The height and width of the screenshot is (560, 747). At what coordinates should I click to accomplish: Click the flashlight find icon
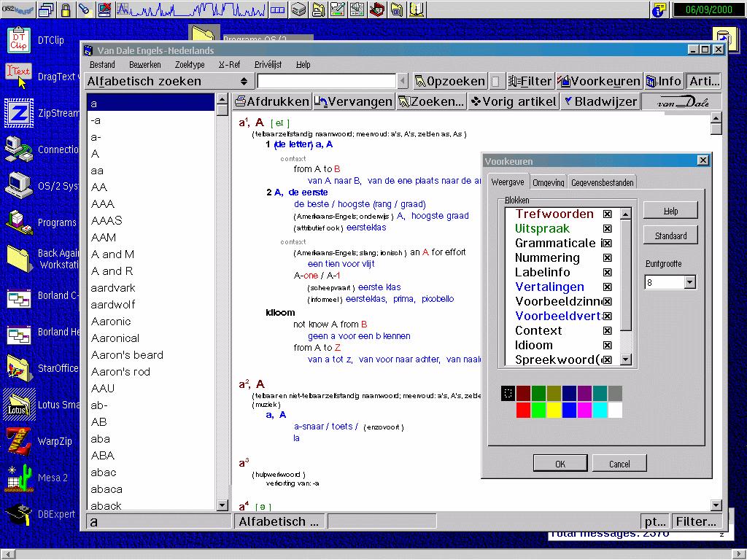(x=85, y=9)
